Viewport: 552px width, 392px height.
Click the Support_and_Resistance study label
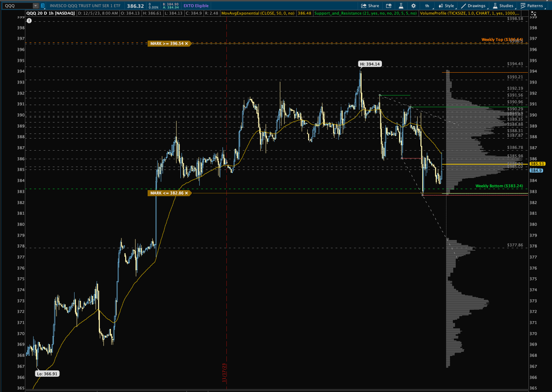click(x=366, y=13)
